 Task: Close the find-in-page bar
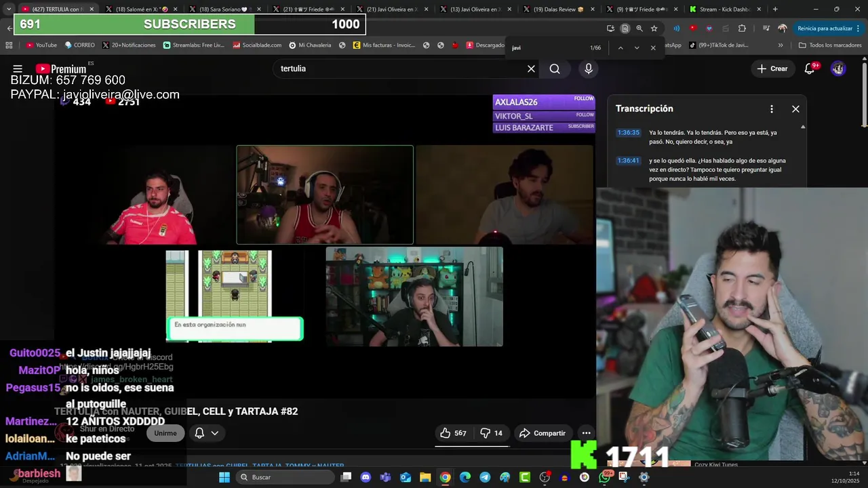653,47
